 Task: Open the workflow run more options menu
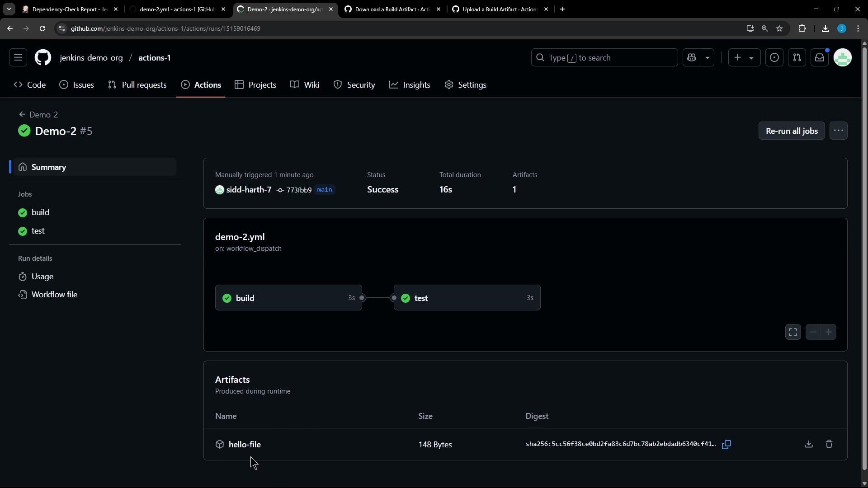click(x=839, y=131)
